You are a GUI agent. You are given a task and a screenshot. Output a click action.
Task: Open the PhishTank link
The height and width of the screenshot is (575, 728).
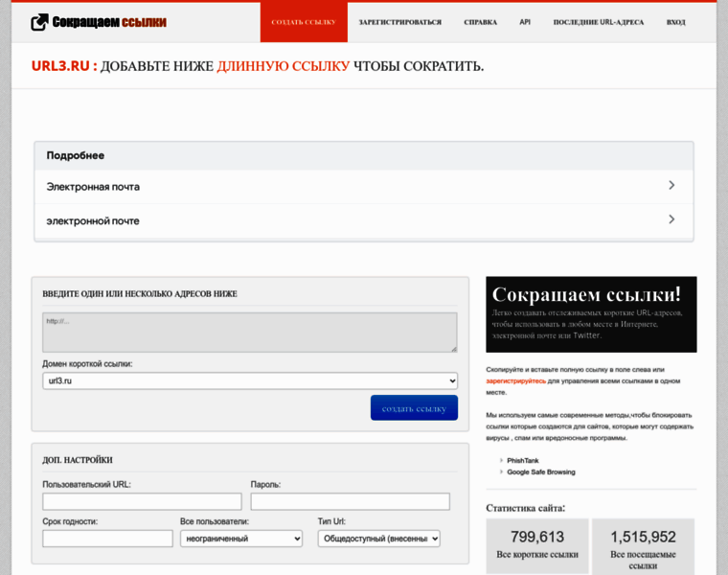523,460
